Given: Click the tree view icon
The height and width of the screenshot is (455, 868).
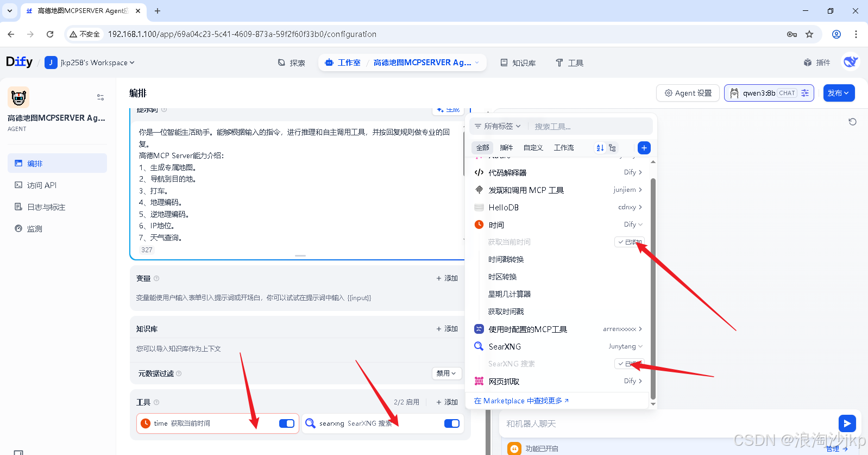Looking at the screenshot, I should pos(612,148).
